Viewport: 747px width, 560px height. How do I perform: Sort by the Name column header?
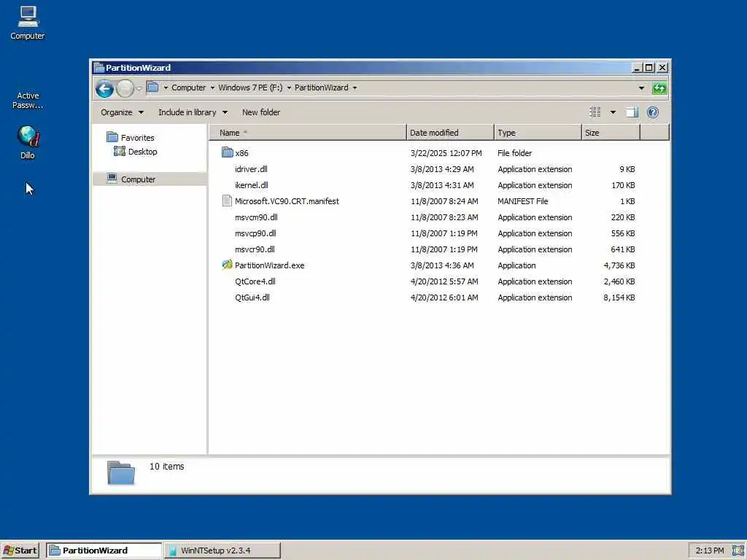[307, 133]
